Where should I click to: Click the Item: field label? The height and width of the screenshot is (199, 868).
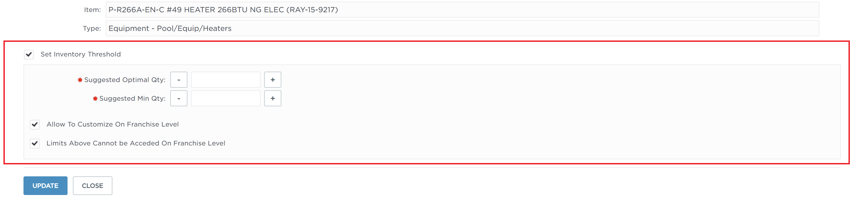click(92, 10)
